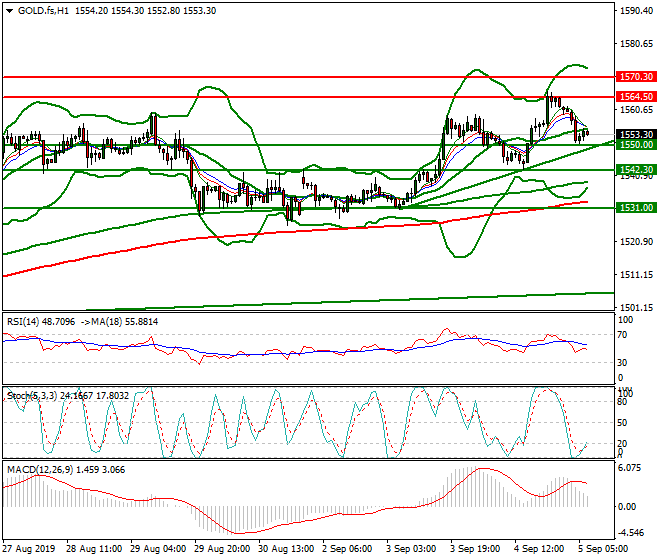Select the 1590.40 price axis value
The height and width of the screenshot is (560, 660).
(636, 11)
